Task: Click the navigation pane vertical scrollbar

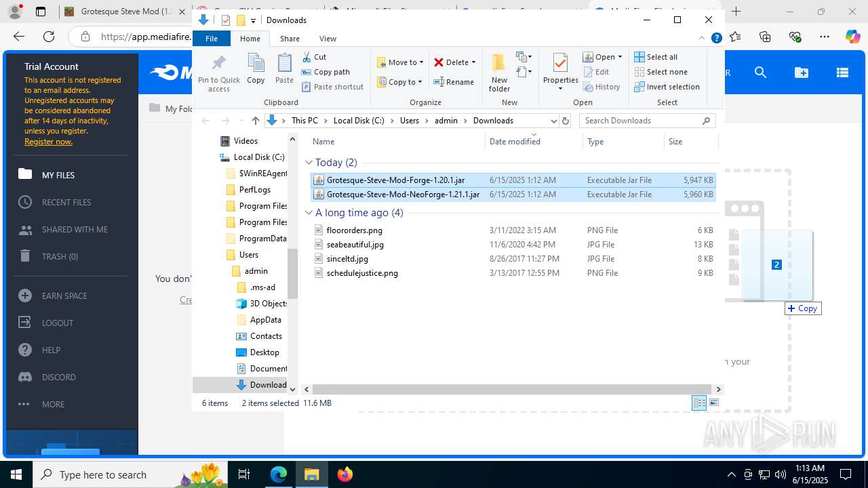Action: click(293, 274)
